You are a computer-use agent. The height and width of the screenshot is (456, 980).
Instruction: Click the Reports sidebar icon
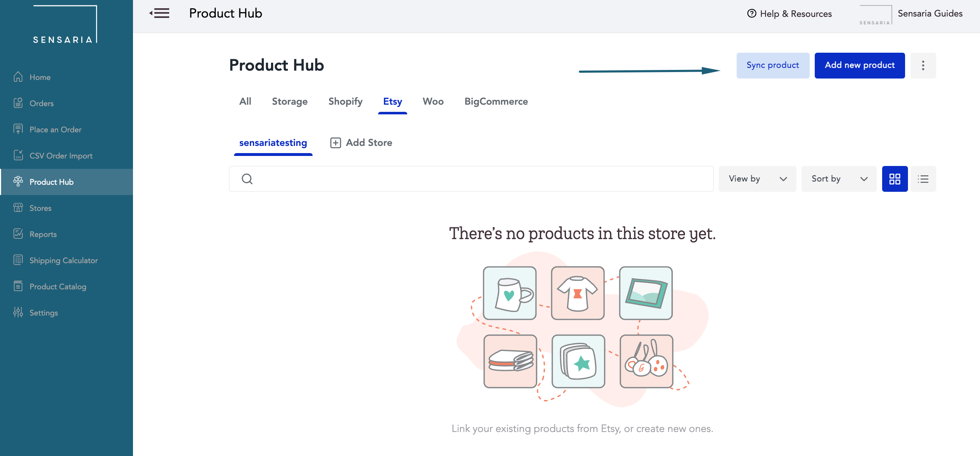18,234
